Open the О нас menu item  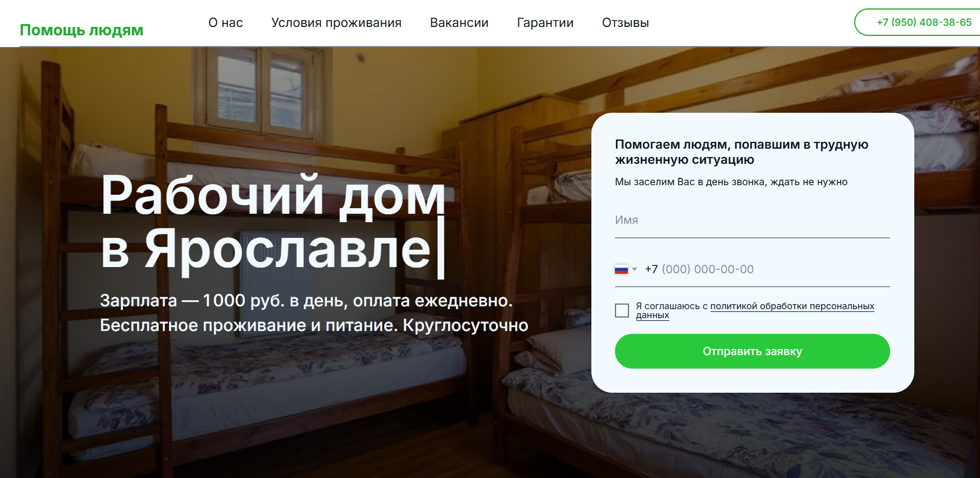pos(226,23)
